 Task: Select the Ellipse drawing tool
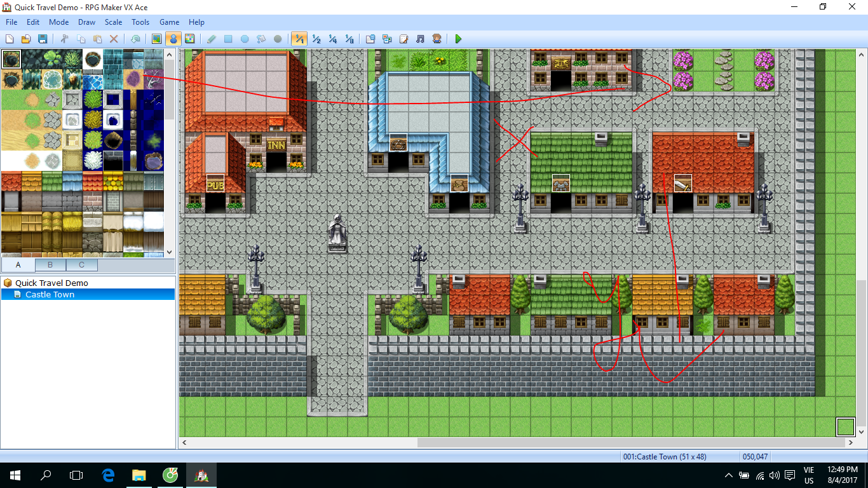click(245, 39)
